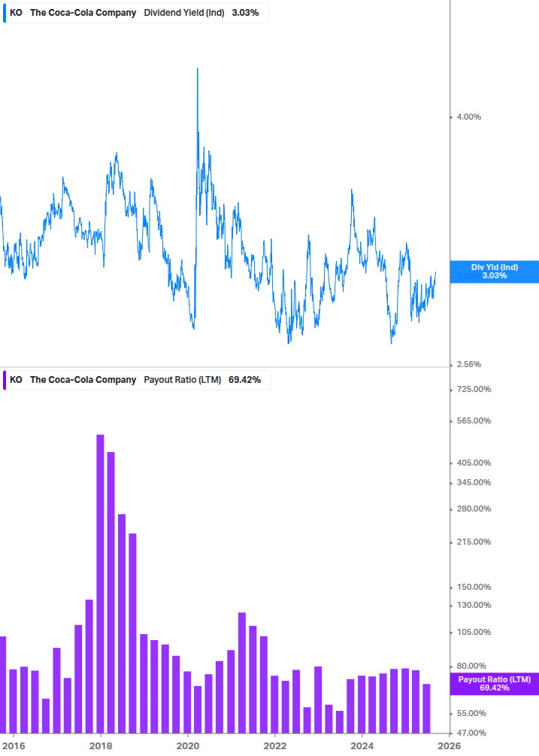Click 'Payout Ratio (LTM)' legend label
Image resolution: width=539 pixels, height=756 pixels.
click(x=182, y=380)
